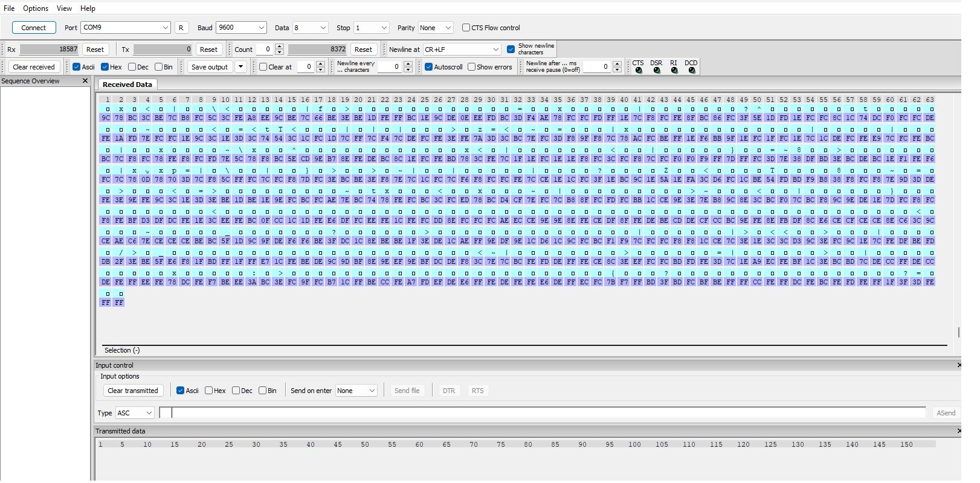This screenshot has width=980, height=483.
Task: Click the Count value field
Action: pos(265,50)
